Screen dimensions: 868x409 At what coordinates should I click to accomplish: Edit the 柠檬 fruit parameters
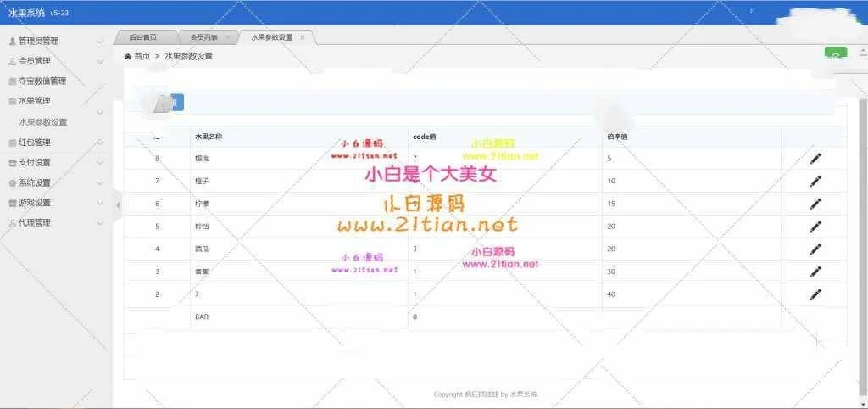(815, 204)
